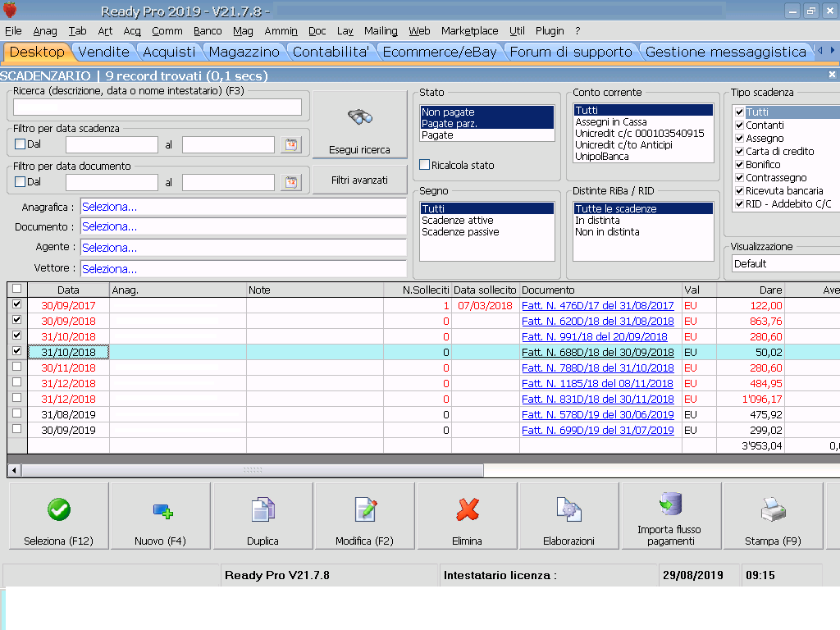Select Scadenze passive in Segno list

coord(486,232)
